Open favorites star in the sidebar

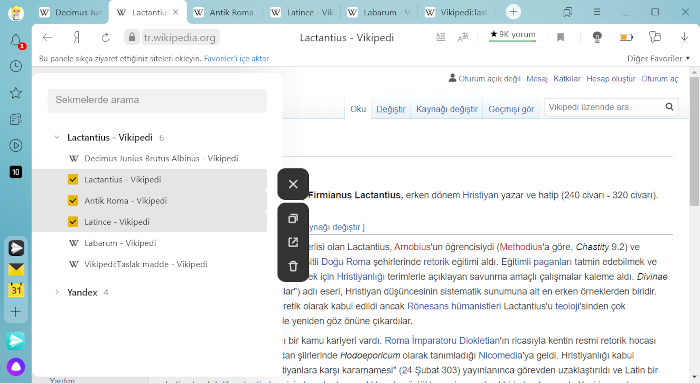point(16,93)
